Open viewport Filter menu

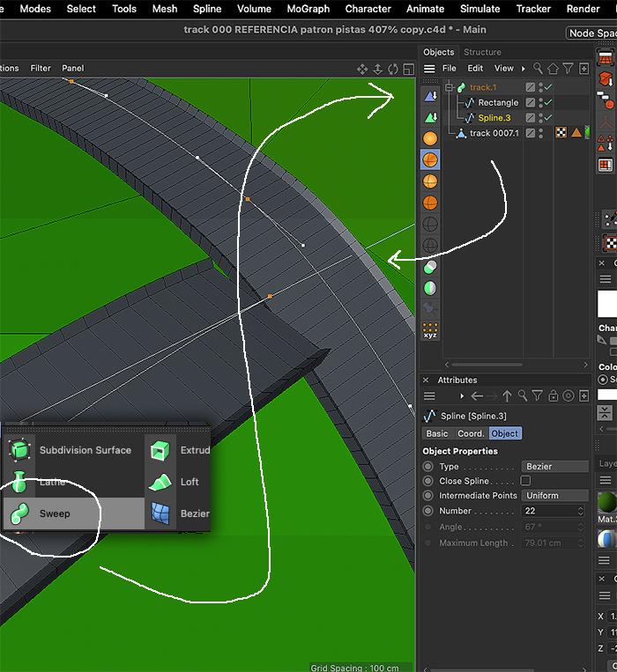pos(41,68)
